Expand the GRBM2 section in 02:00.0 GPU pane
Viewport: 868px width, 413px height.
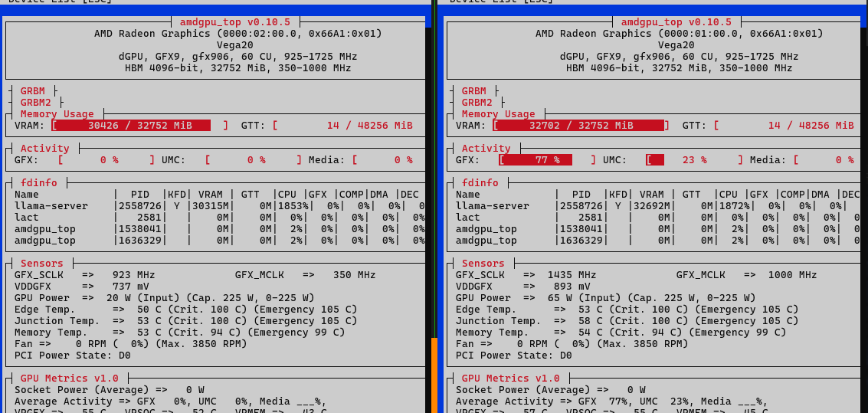35,103
